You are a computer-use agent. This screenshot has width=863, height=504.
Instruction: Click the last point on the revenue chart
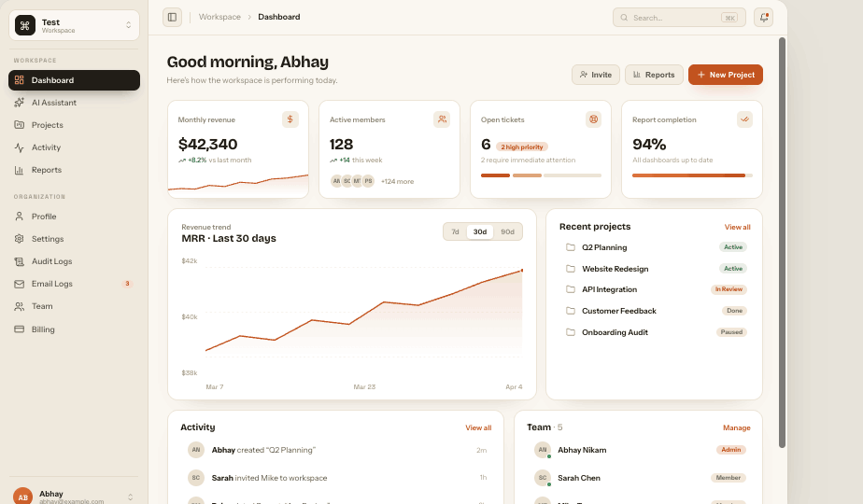(x=522, y=270)
